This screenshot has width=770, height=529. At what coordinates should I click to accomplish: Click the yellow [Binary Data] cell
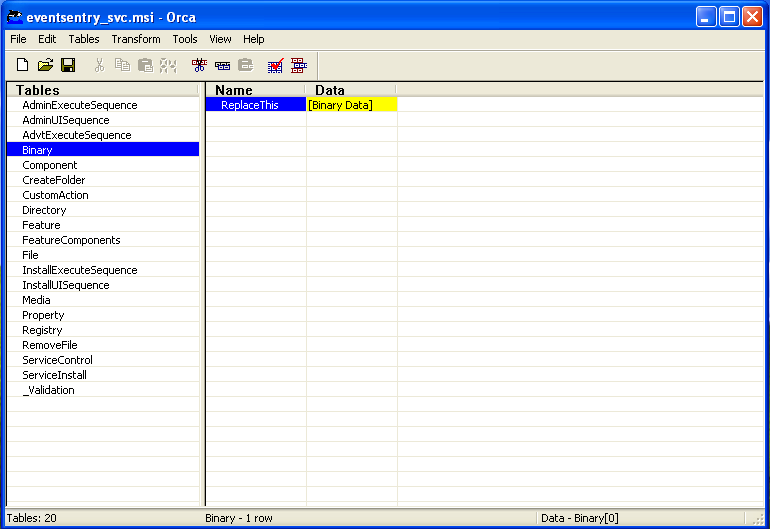pos(352,105)
